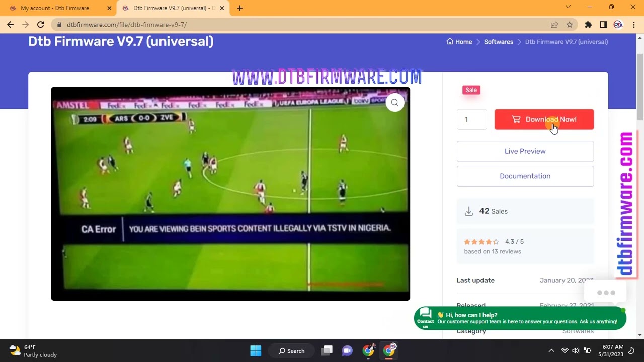Go to the Home breadcrumb link

pos(459,42)
